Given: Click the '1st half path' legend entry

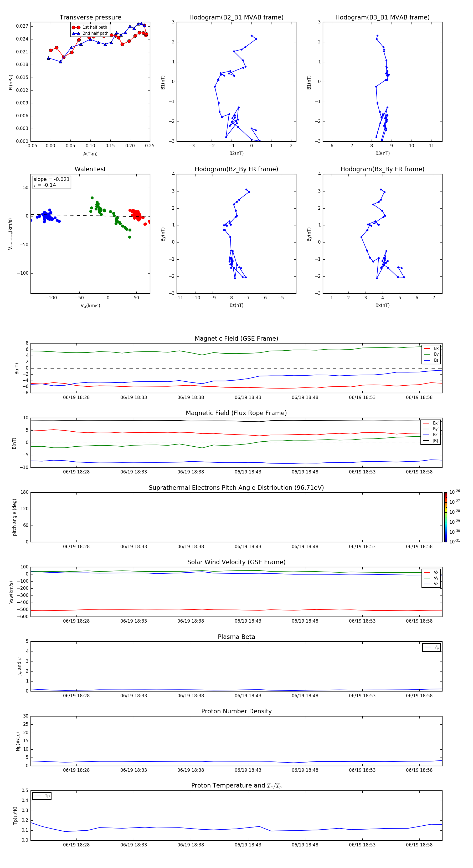Looking at the screenshot, I should click(x=90, y=27).
